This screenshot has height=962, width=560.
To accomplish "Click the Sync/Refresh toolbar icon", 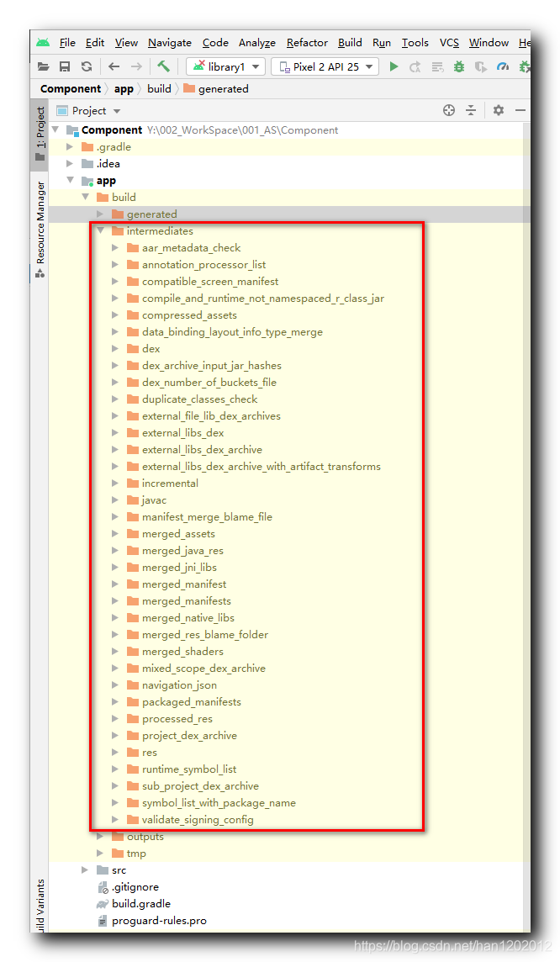I will 87,67.
